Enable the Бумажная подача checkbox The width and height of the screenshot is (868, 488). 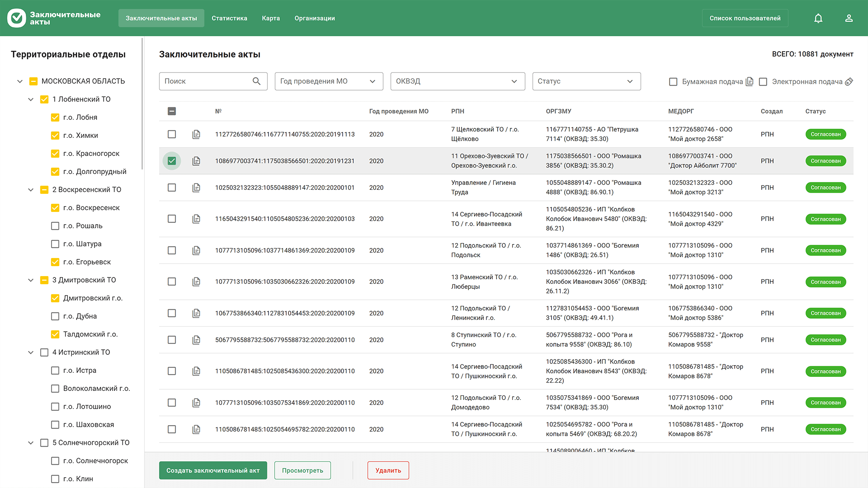tap(673, 82)
